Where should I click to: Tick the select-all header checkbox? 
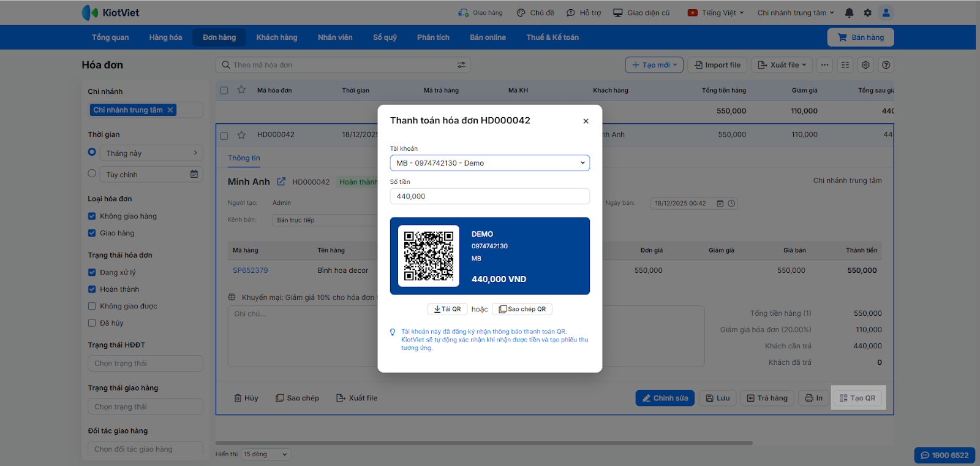[224, 90]
